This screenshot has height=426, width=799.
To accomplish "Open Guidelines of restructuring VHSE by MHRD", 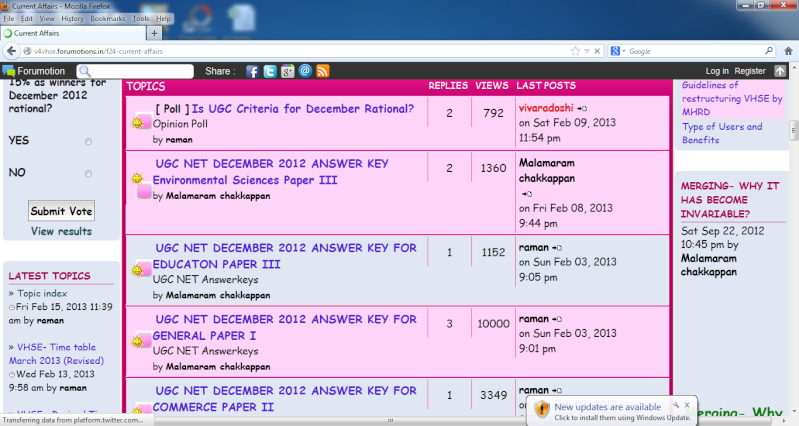I will point(732,98).
